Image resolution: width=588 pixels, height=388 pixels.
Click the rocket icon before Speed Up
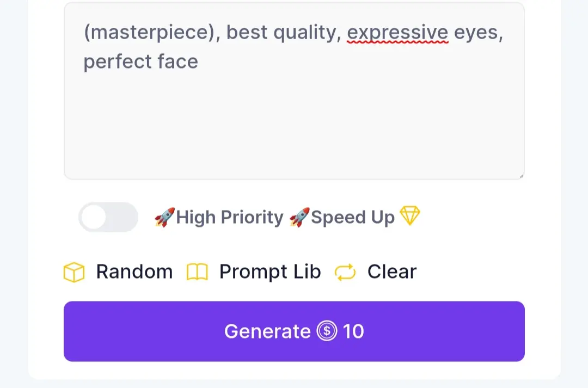click(x=299, y=217)
